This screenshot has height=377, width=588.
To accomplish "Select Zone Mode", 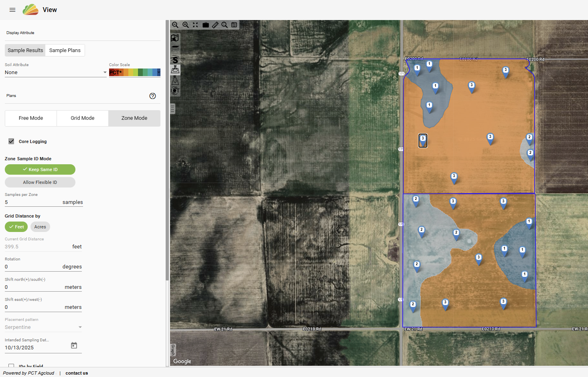I will (x=134, y=118).
